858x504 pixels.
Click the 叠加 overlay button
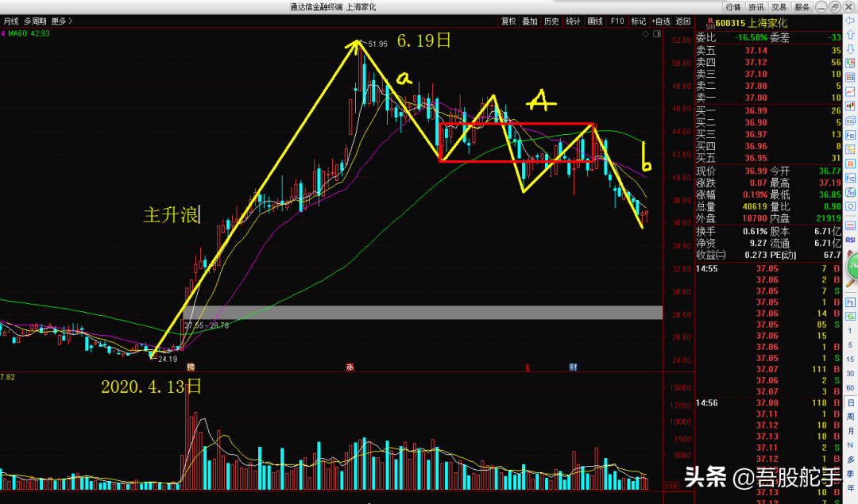530,21
